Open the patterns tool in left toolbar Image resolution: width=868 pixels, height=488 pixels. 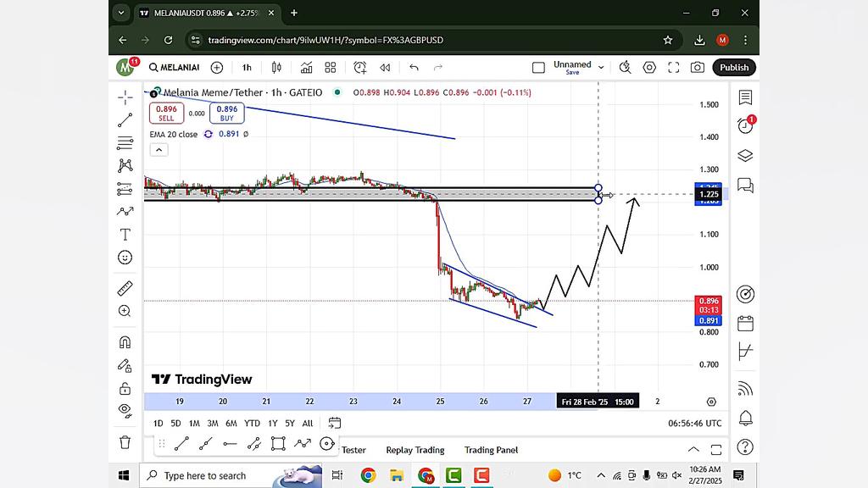(x=125, y=165)
